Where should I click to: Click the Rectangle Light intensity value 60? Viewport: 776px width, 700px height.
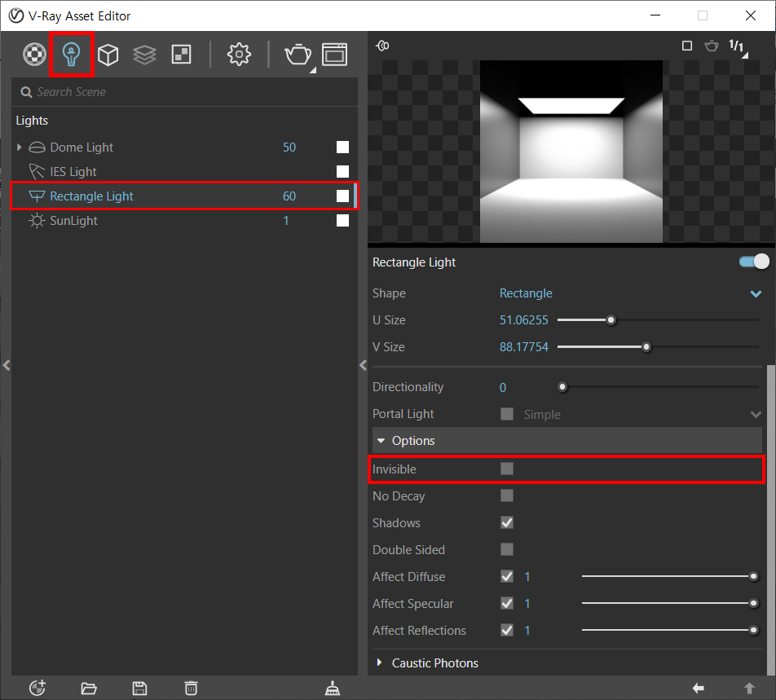pos(289,196)
